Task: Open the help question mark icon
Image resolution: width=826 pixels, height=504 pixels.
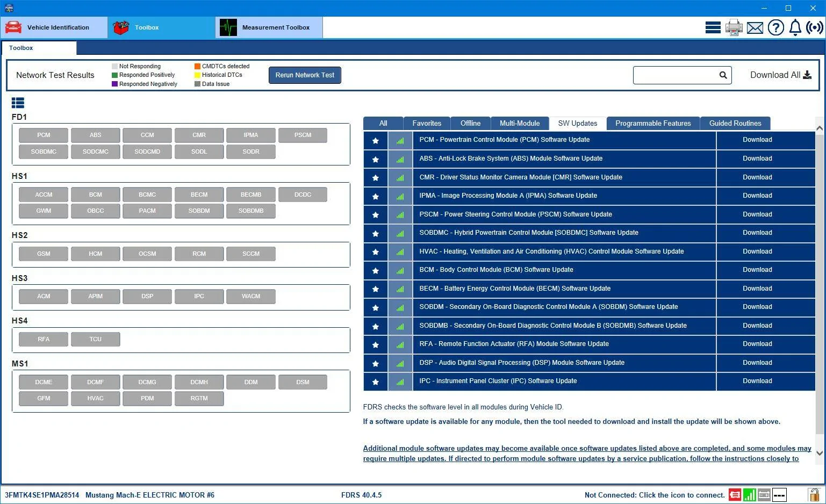Action: (775, 27)
